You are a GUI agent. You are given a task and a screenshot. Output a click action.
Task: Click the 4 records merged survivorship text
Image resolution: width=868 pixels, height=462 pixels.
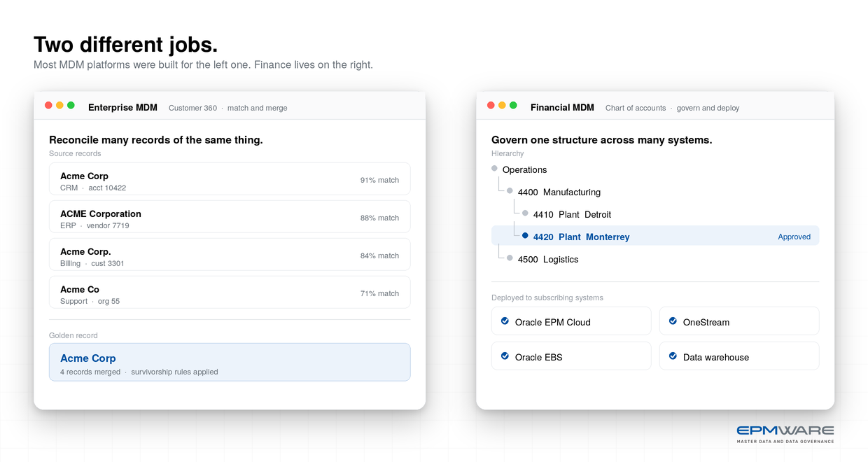coord(139,372)
